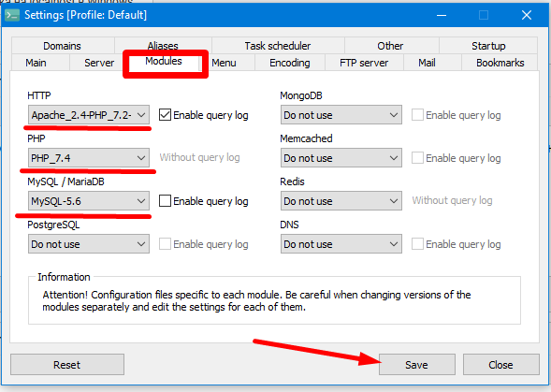
Task: Expand the PostgreSQL dropdown
Action: [89, 244]
